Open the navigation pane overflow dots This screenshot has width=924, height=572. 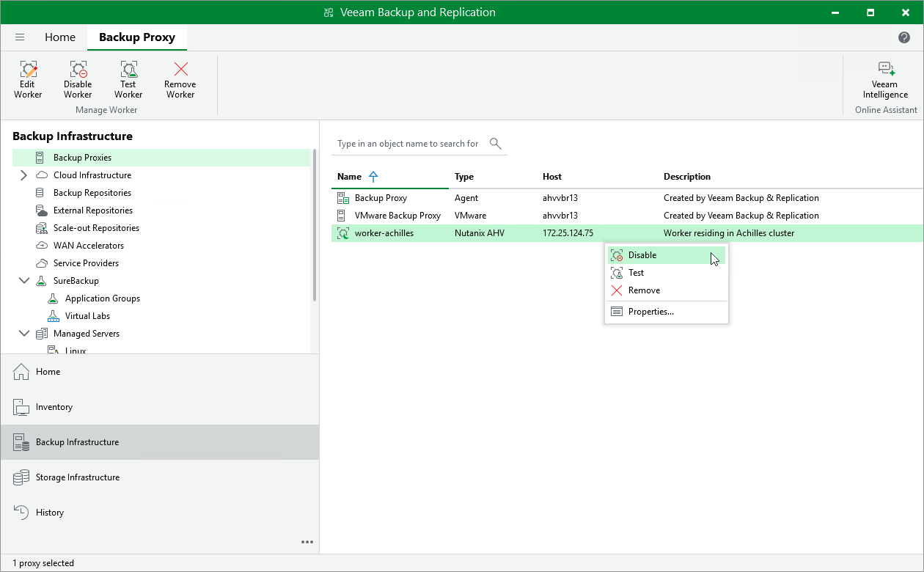coord(307,543)
